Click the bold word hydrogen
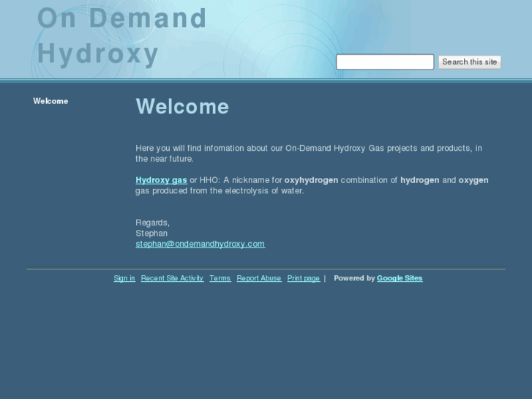The height and width of the screenshot is (399, 532). 420,180
